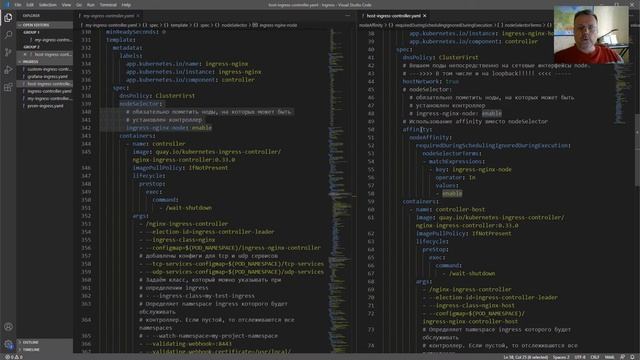The image size is (640, 360).
Task: Open the Selection menu
Action: click(x=48, y=5)
